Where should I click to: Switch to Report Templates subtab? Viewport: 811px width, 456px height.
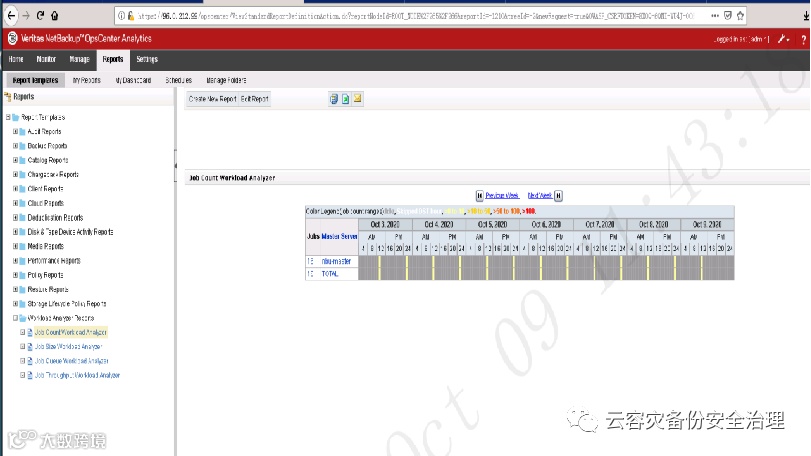pyautogui.click(x=35, y=80)
